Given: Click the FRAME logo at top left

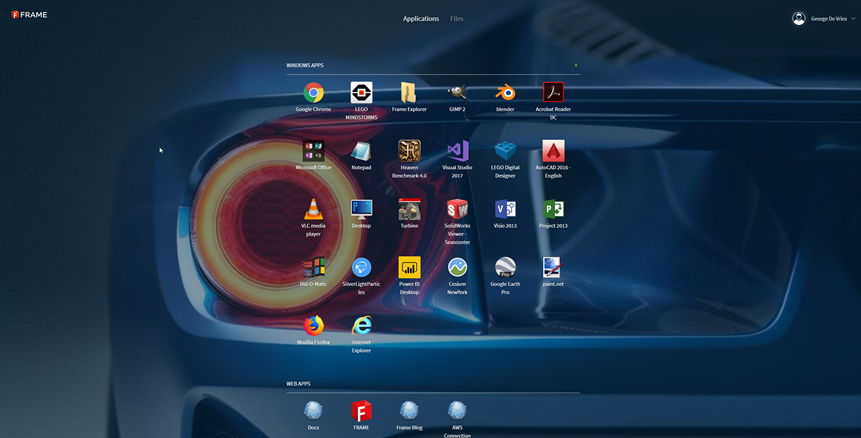Looking at the screenshot, I should click(29, 15).
